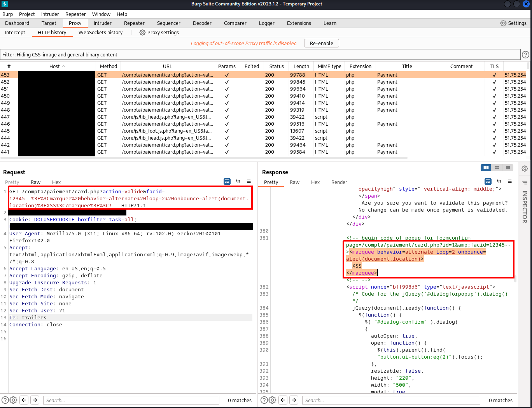
Task: Go to previous match in Response search
Action: click(x=283, y=400)
